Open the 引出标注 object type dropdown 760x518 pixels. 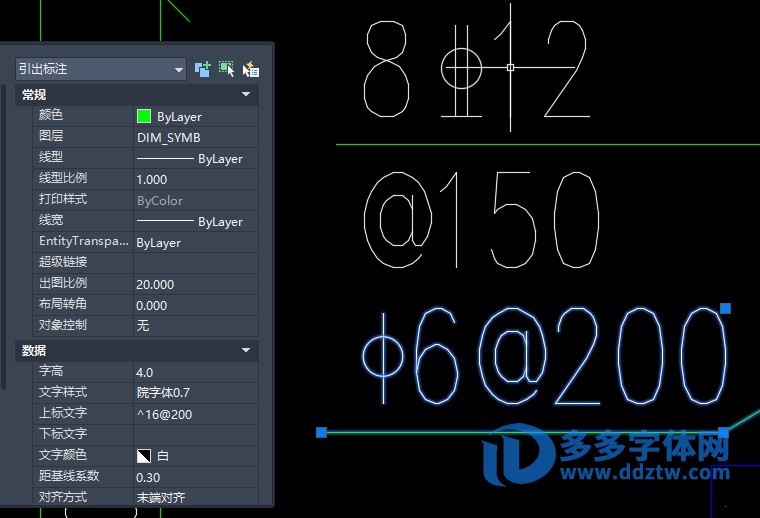[101, 69]
